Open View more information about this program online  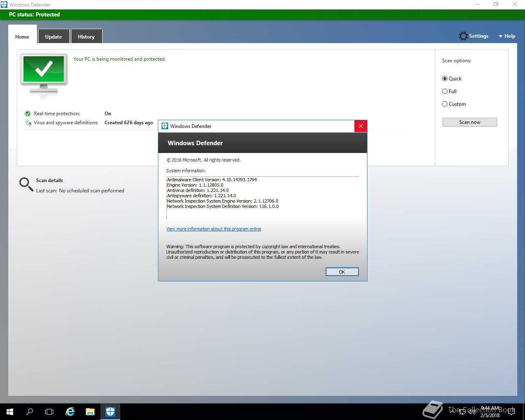[x=214, y=229]
